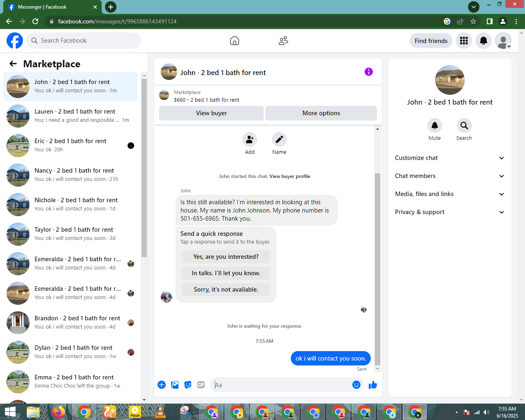Expand the Customize chat section
The height and width of the screenshot is (420, 525).
pos(450,158)
